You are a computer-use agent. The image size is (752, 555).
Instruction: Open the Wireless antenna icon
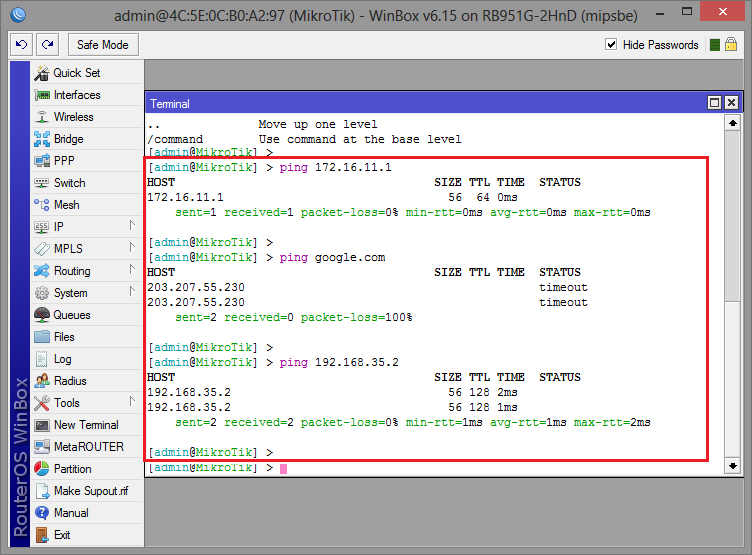(x=42, y=117)
